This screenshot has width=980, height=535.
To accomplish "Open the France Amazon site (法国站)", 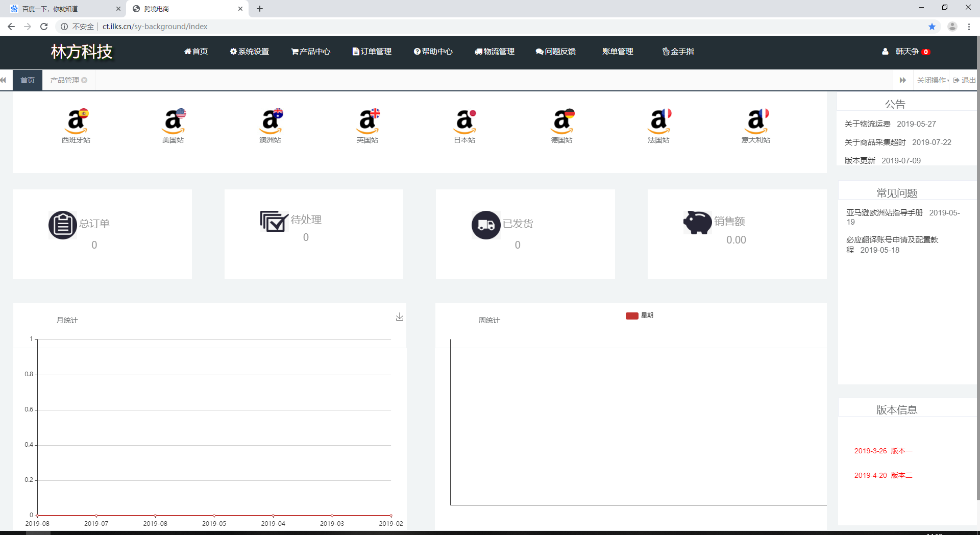I will click(x=659, y=126).
